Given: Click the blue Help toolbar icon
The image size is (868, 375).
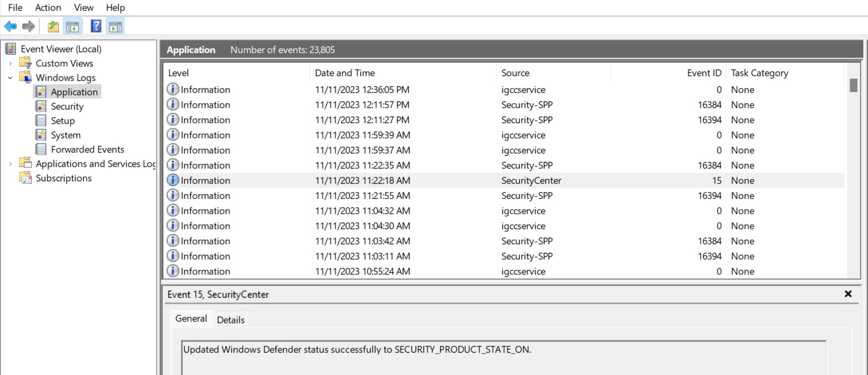Looking at the screenshot, I should click(x=96, y=26).
